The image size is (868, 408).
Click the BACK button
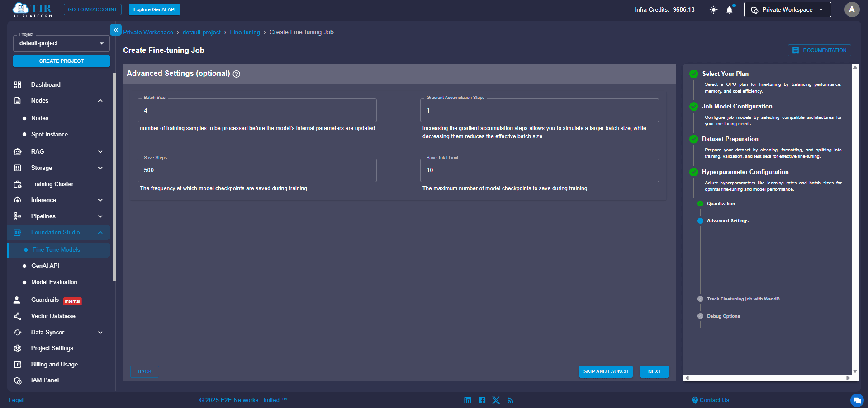tap(145, 371)
